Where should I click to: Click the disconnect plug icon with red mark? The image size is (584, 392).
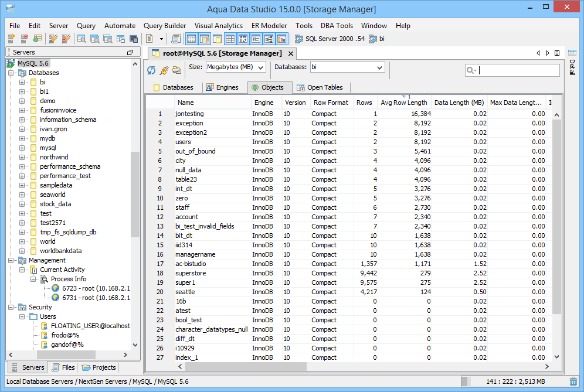point(66,38)
